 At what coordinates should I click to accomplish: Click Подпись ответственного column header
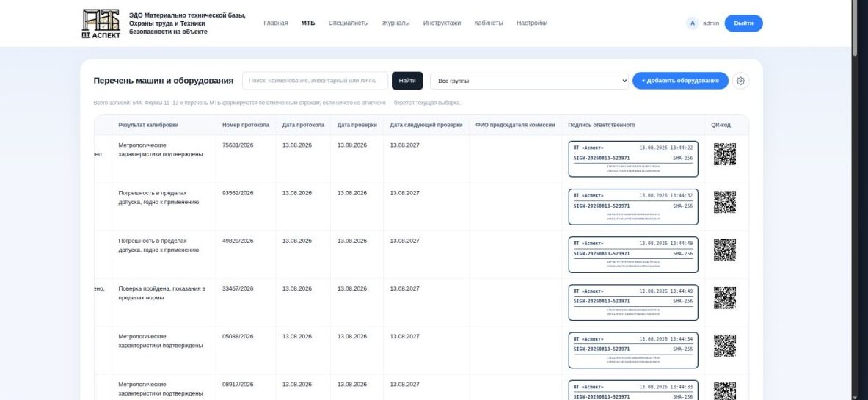click(x=601, y=126)
